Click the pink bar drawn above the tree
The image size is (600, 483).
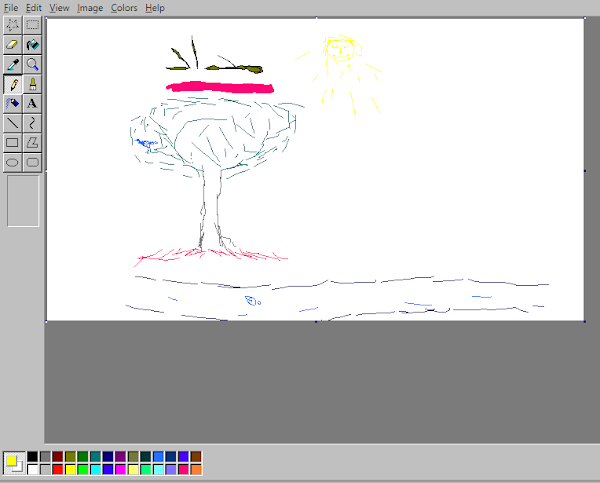220,87
